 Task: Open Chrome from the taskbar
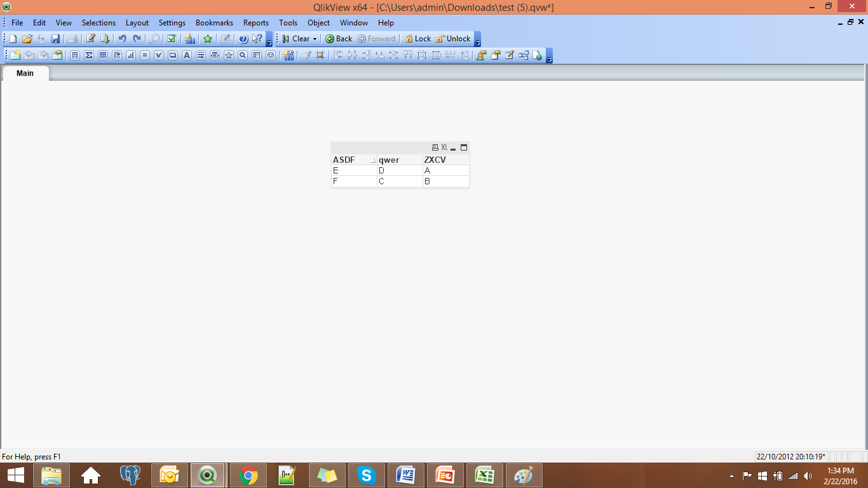click(248, 475)
